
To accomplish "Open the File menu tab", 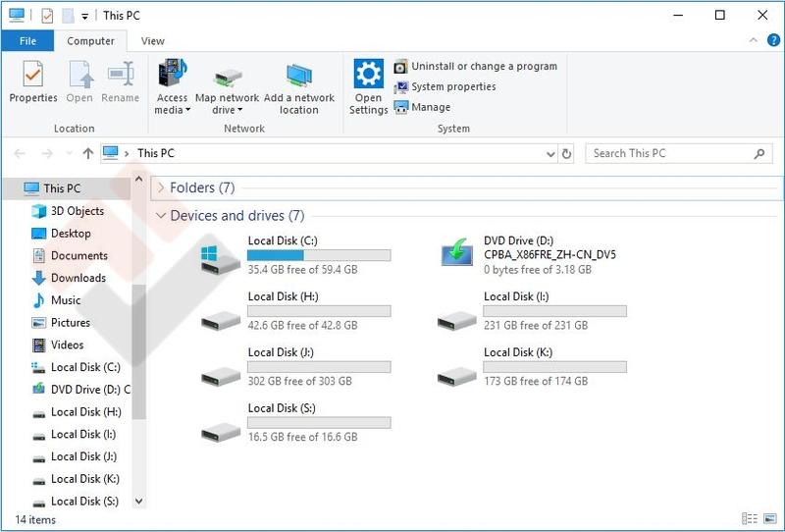I will point(27,41).
